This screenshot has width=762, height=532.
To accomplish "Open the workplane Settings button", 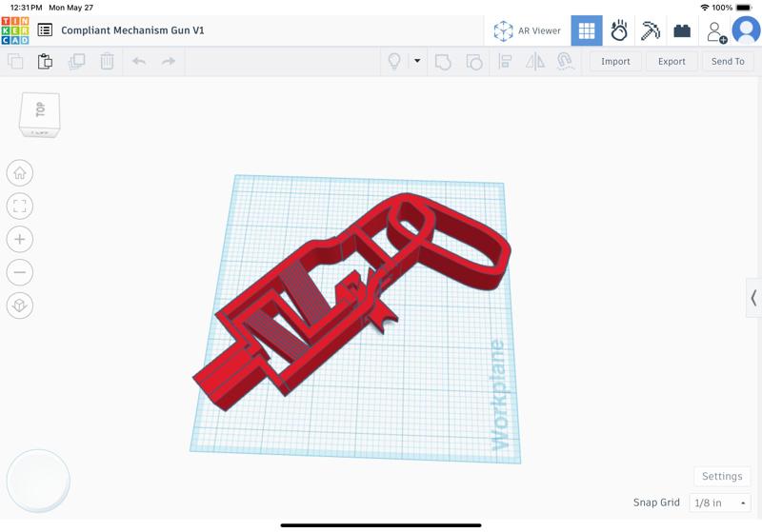I will tap(722, 476).
